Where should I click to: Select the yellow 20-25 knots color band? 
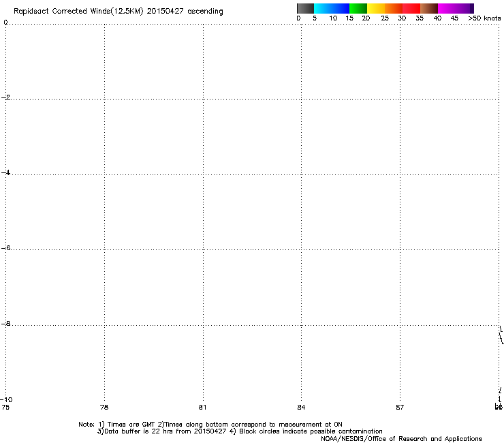click(x=376, y=8)
